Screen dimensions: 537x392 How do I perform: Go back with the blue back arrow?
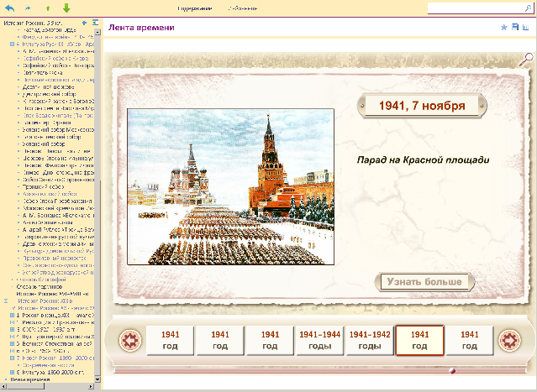[x=9, y=8]
